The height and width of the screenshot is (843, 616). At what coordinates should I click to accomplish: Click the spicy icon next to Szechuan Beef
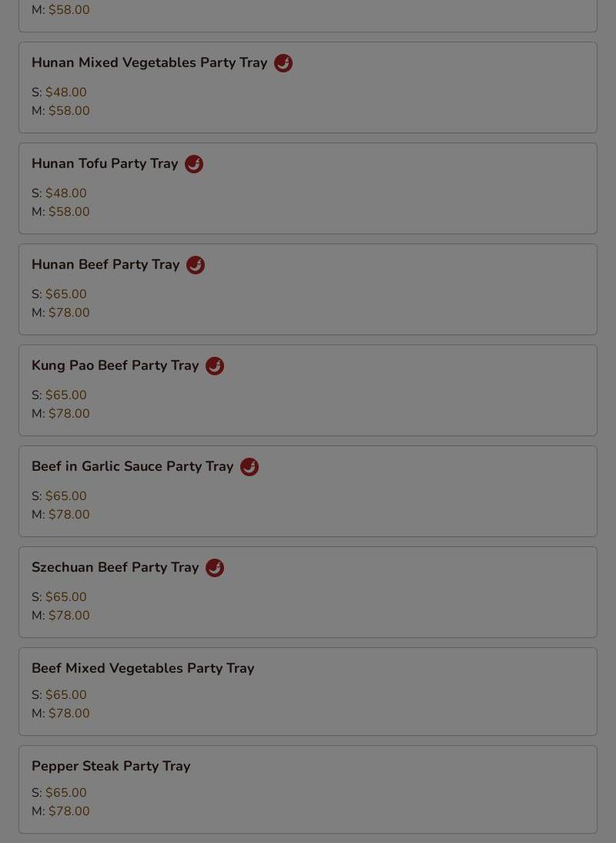tap(215, 568)
